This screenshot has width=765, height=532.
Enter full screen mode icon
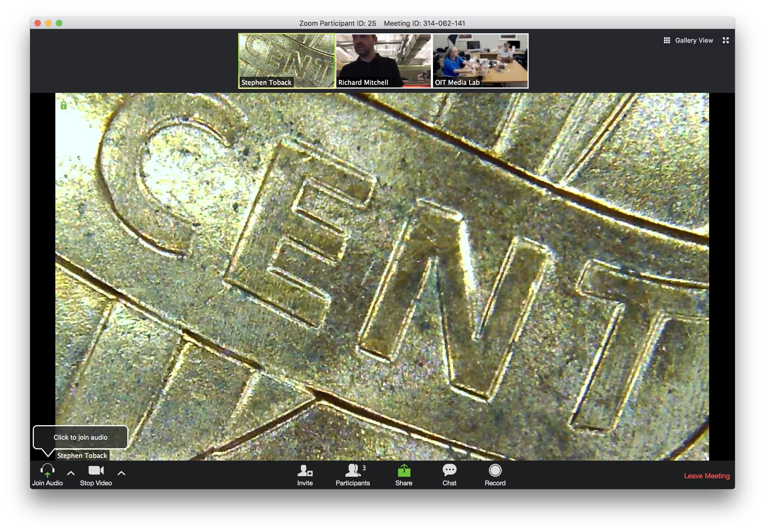[726, 40]
